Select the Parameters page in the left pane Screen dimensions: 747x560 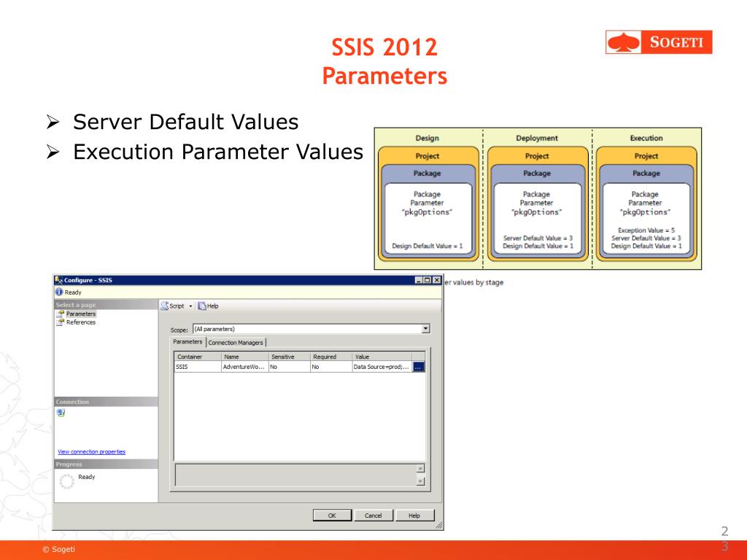[x=81, y=314]
